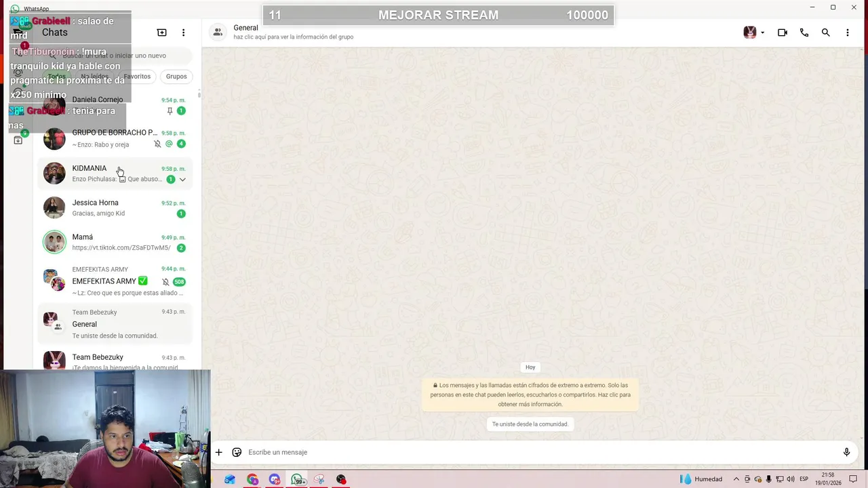
Task: Click the taskbar clock showing 21:58
Action: (828, 479)
